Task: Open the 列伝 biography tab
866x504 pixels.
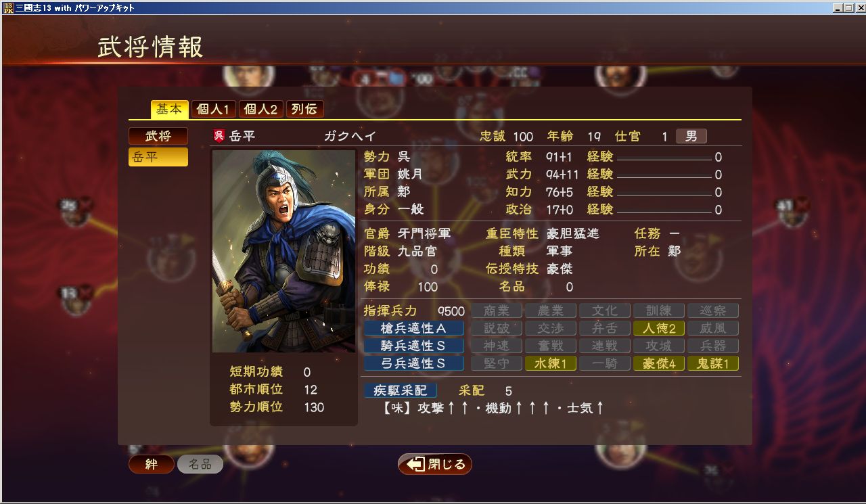Action: (305, 109)
